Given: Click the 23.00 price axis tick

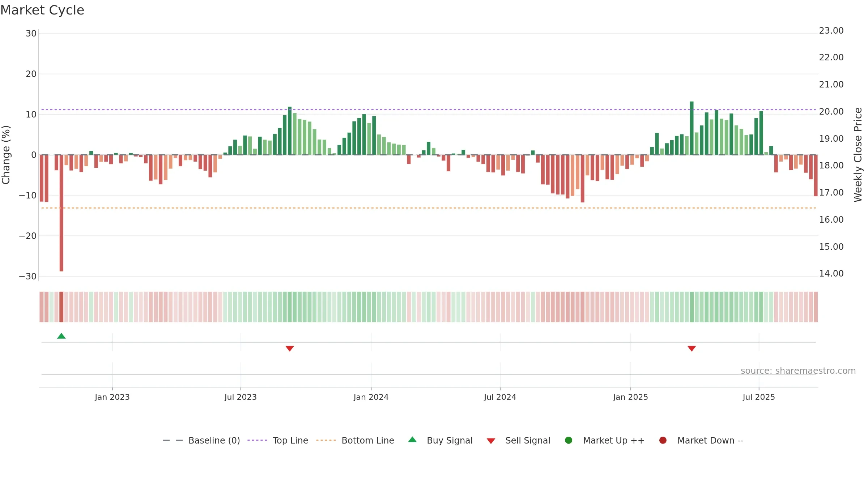Looking at the screenshot, I should point(831,31).
